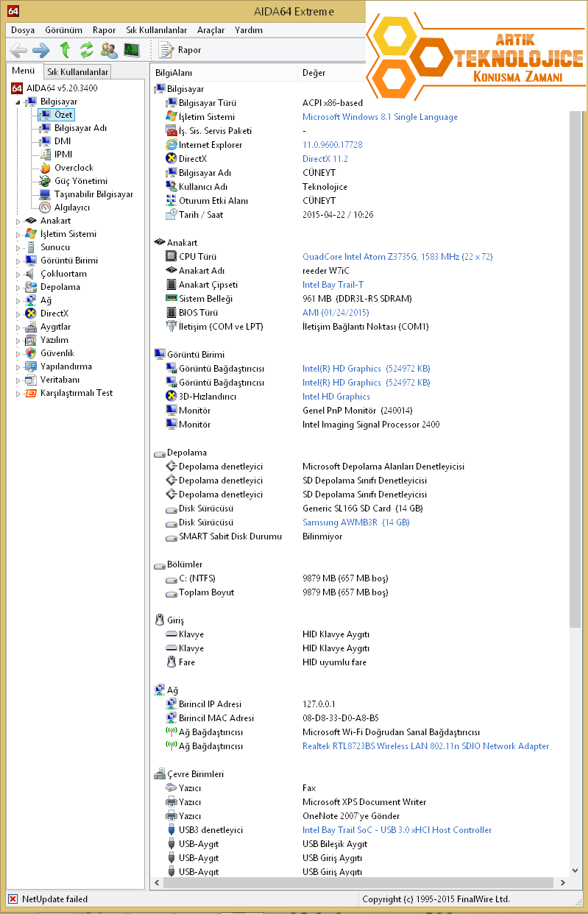
Task: Click the BilgiAlanı column header
Action: pos(224,73)
